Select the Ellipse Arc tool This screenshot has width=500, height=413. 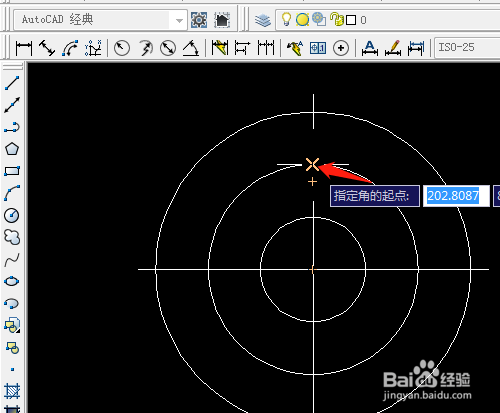[12, 303]
